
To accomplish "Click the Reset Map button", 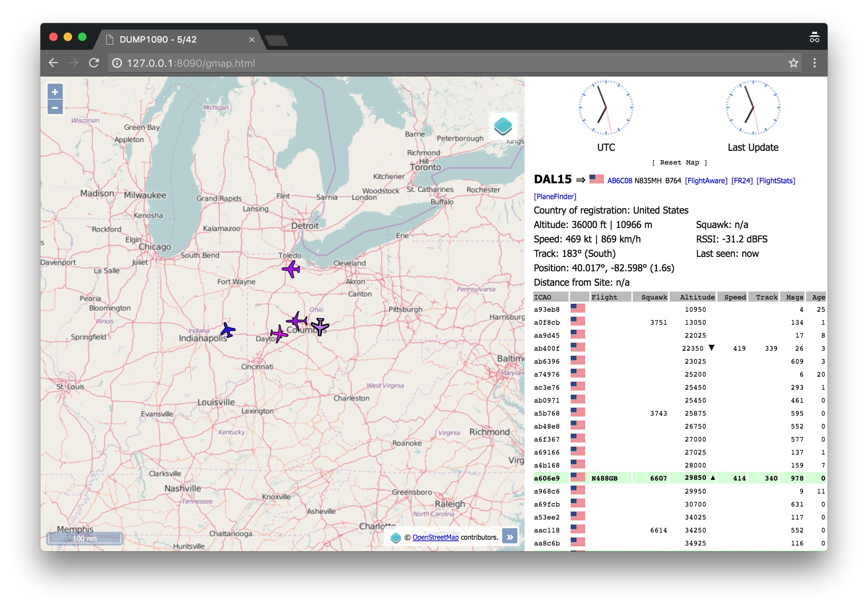I will coord(679,163).
